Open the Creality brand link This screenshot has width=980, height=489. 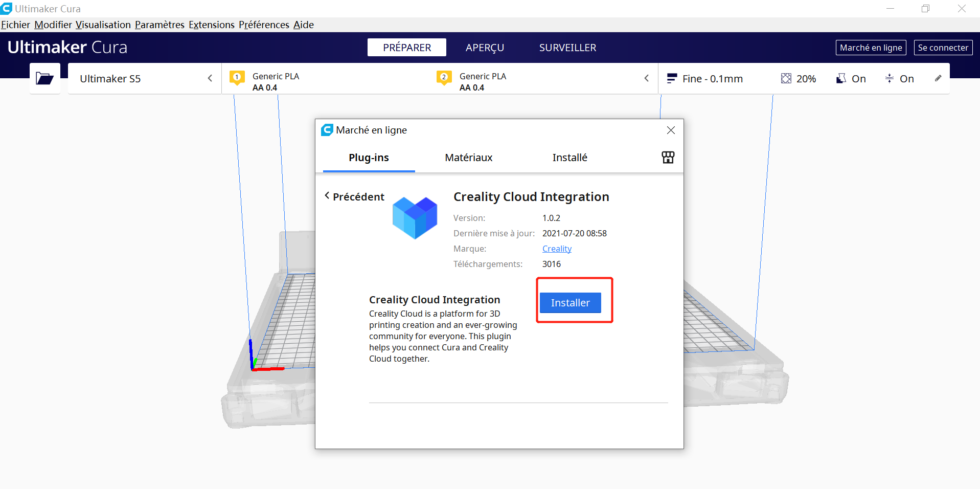556,249
